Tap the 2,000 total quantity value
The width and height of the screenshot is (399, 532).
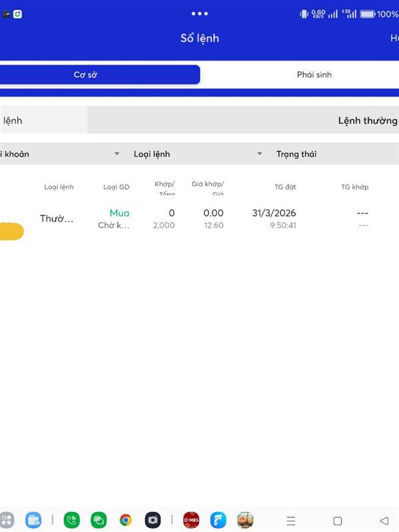pos(164,225)
